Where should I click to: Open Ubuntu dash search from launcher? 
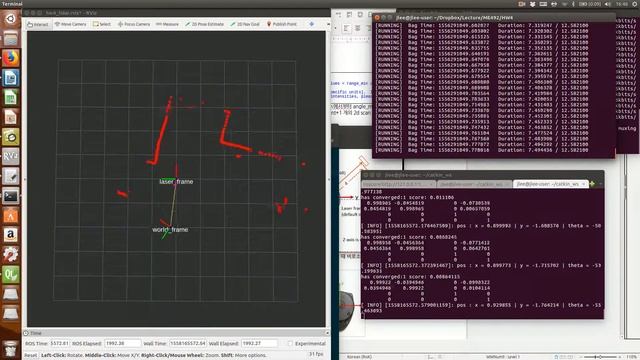pos(11,19)
